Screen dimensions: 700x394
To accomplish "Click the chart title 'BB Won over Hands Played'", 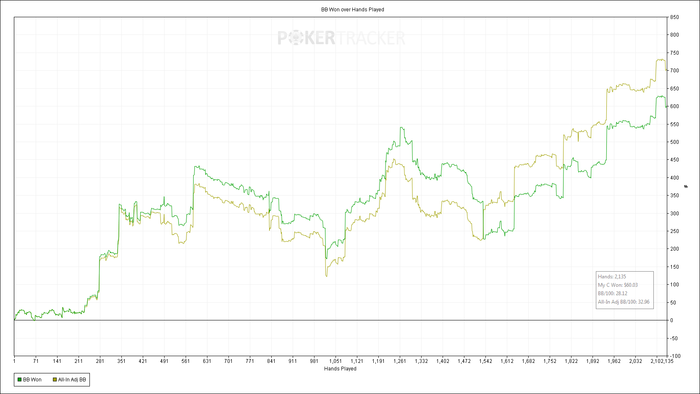I will (x=353, y=9).
